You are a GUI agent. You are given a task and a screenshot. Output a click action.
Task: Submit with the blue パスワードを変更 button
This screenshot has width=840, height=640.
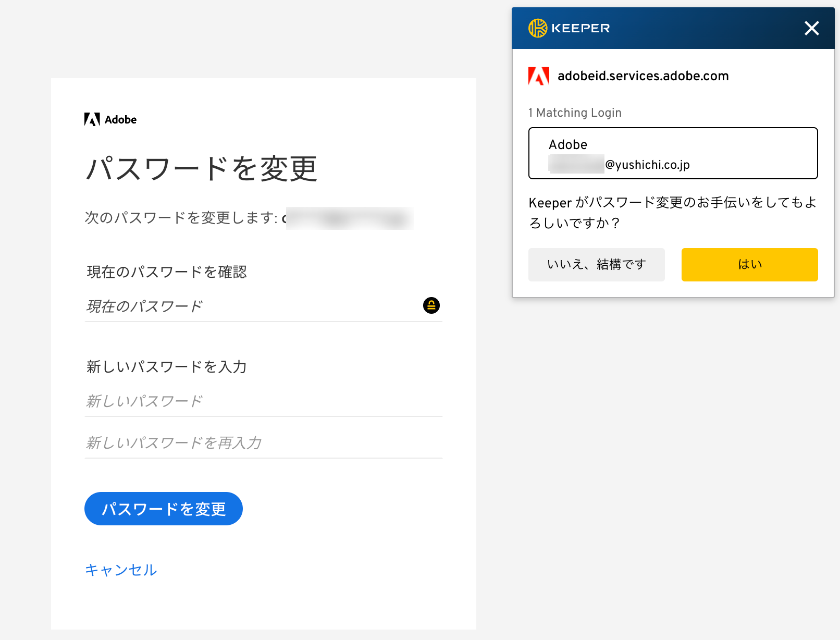(x=164, y=509)
